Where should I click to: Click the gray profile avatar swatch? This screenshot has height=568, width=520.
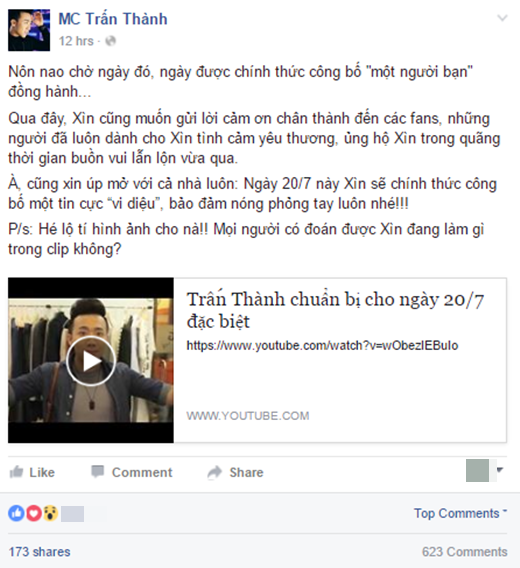point(477,470)
